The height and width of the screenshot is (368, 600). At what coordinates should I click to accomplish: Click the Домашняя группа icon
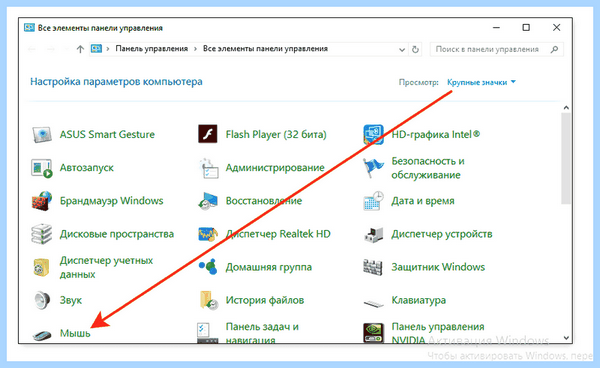(208, 267)
